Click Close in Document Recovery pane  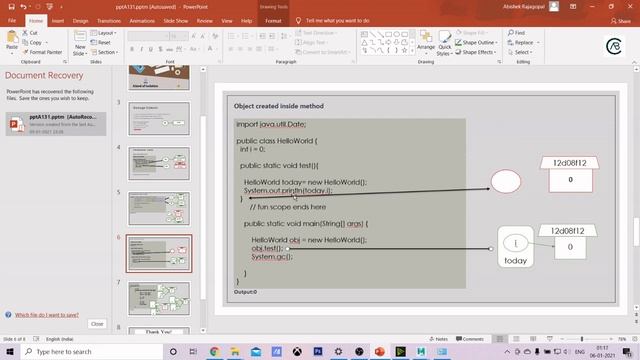point(97,324)
